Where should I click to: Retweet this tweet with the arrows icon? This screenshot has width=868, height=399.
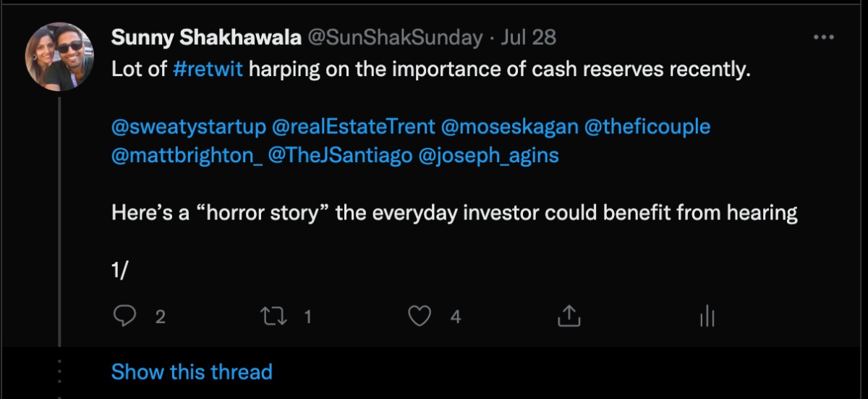pos(274,316)
